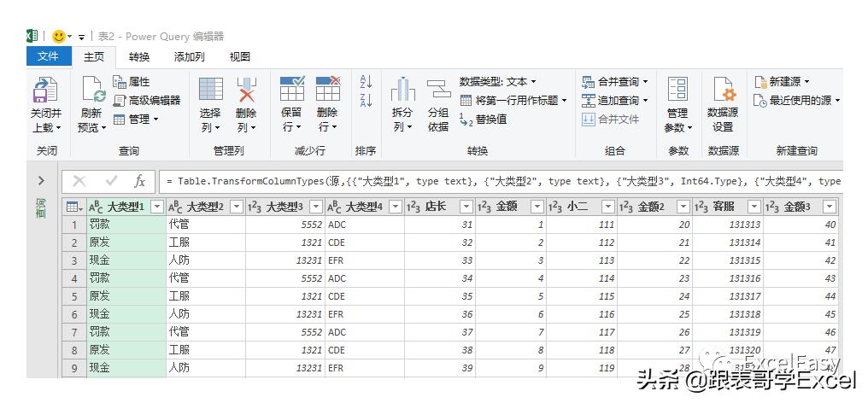Click Replace Values (替换值)
The image size is (868, 403).
point(484,119)
